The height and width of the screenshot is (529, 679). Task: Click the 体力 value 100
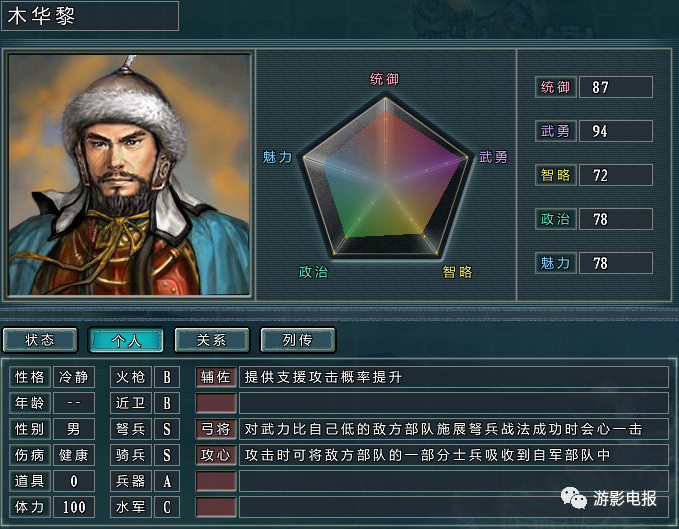click(74, 507)
